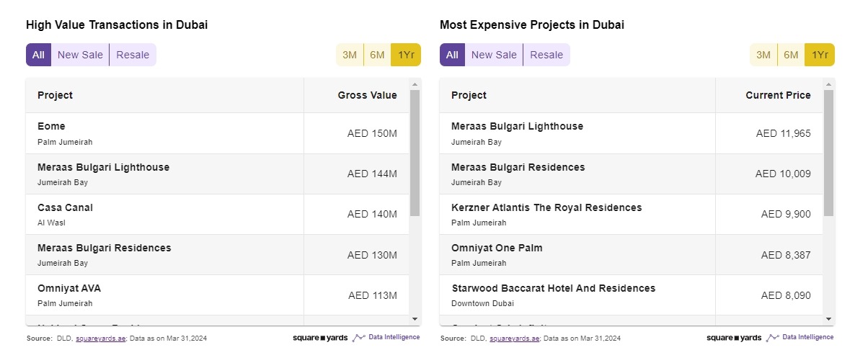
Task: Click Palm Jumeirah location under Omniyat One Palm
Action: point(479,263)
